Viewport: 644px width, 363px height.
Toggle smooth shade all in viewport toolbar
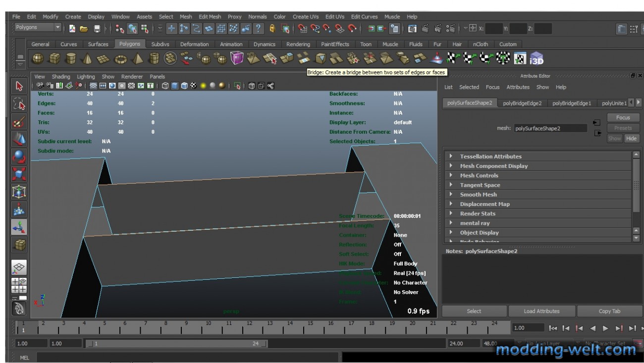coord(174,86)
